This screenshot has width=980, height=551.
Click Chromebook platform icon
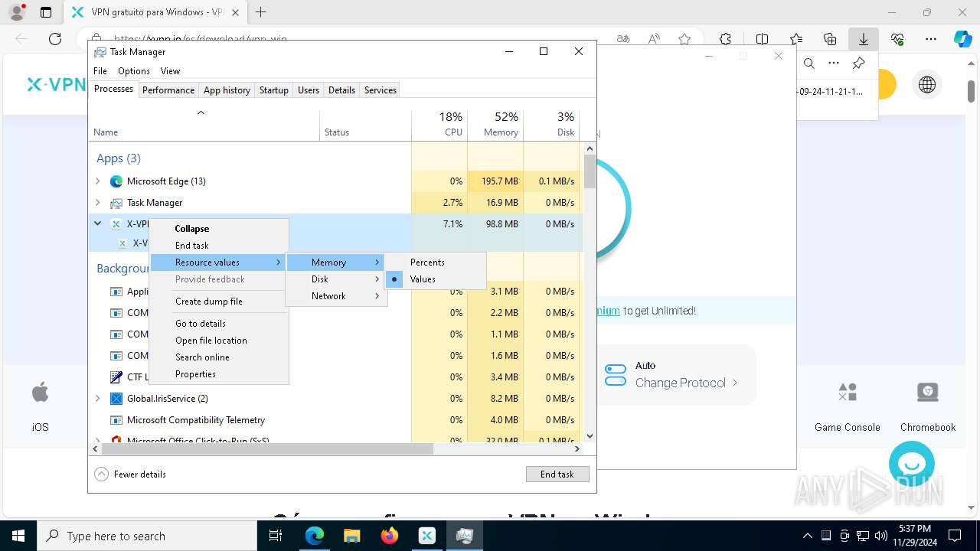tap(928, 393)
